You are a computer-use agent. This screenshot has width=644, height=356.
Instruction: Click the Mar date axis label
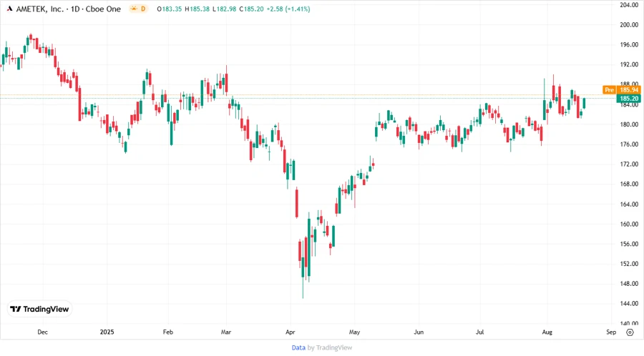[x=226, y=332]
